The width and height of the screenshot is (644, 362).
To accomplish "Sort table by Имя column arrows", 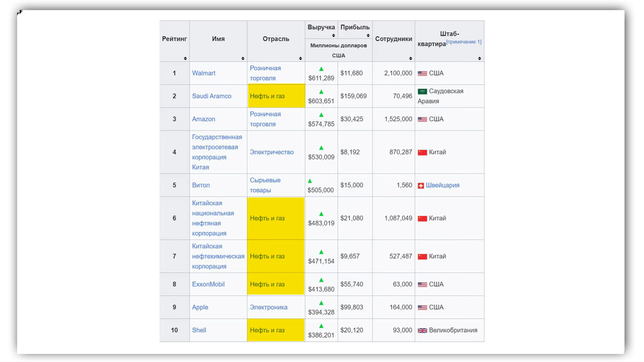I will point(243,58).
